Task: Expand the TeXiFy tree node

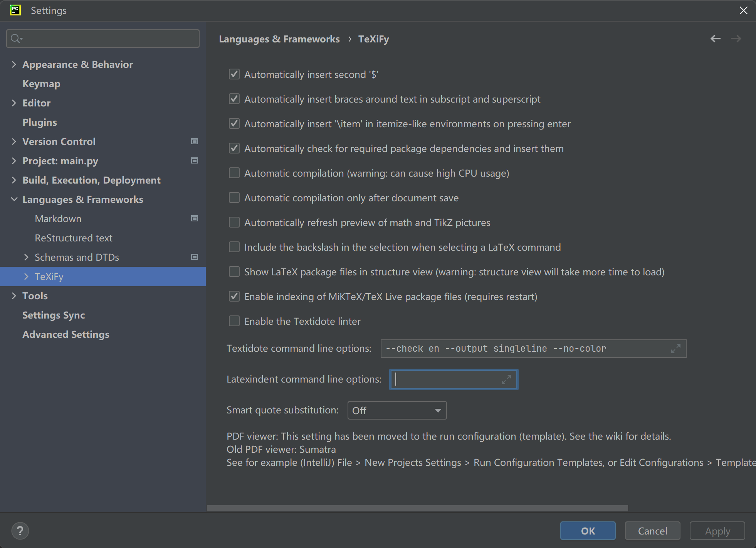Action: (x=26, y=277)
